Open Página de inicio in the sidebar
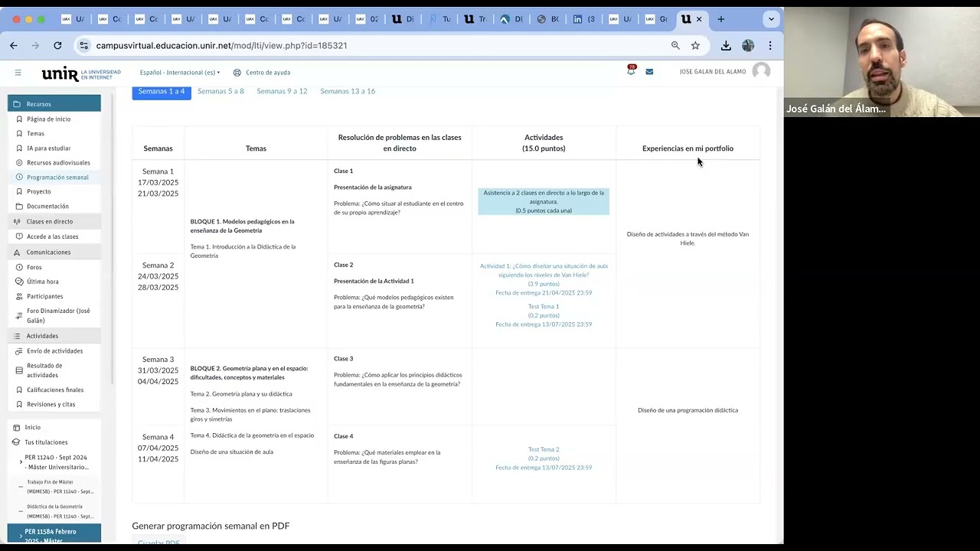The width and height of the screenshot is (980, 551). point(48,119)
